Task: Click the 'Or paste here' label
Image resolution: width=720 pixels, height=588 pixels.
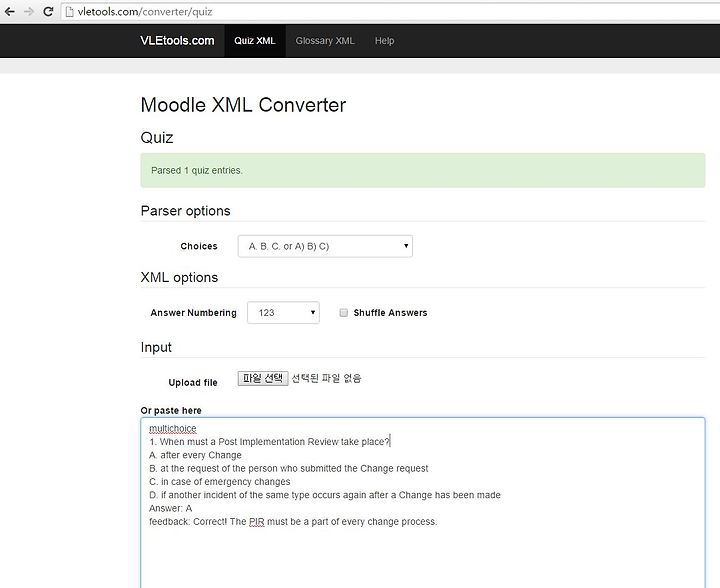Action: pos(171,410)
